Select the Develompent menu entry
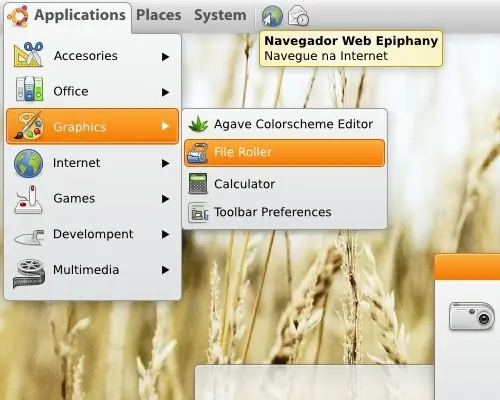Image resolution: width=500 pixels, height=400 pixels. click(x=93, y=234)
